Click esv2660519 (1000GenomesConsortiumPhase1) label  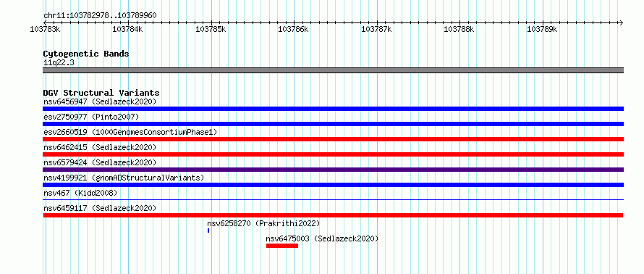tap(130, 132)
